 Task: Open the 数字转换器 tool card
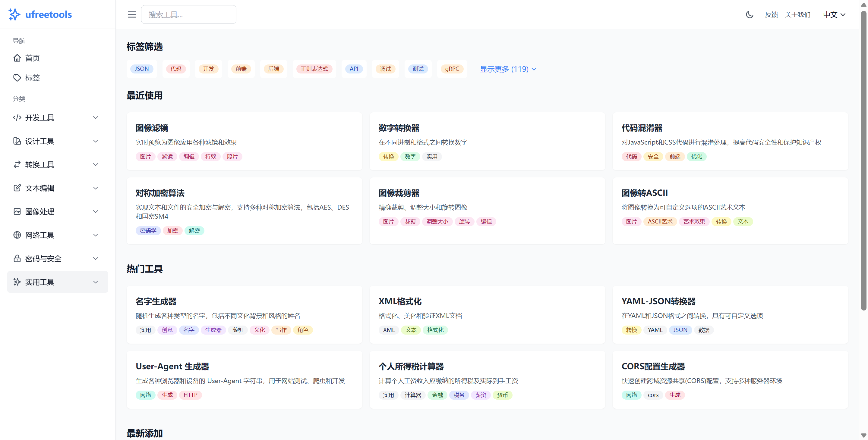point(487,141)
